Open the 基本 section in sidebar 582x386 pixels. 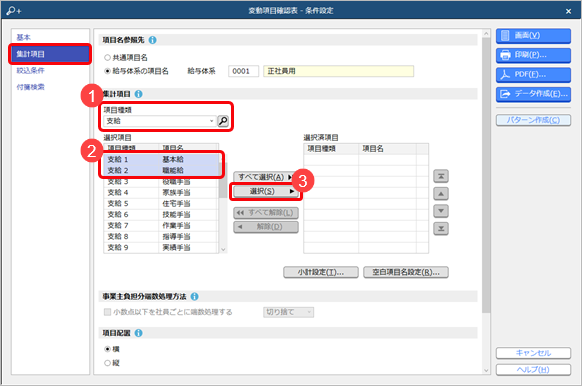(23, 37)
